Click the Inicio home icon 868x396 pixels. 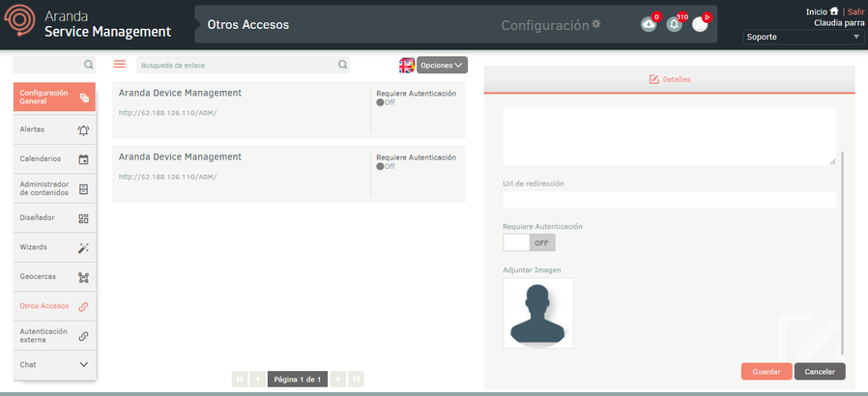[x=834, y=11]
